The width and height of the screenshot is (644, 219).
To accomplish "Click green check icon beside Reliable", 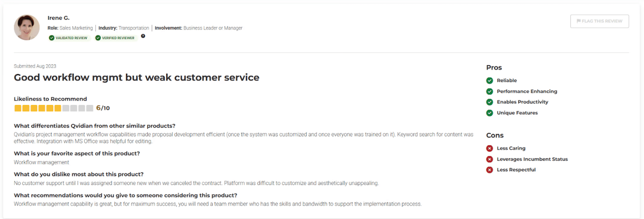I will (x=489, y=81).
